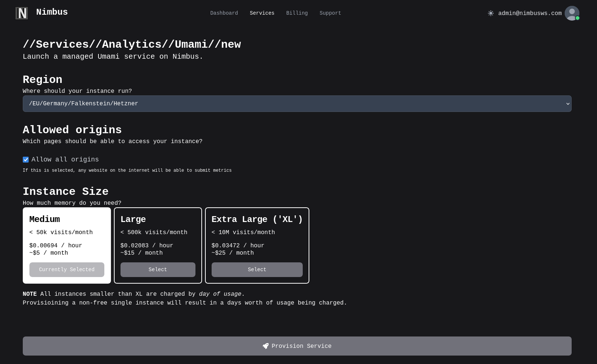Viewport: 597px width, 364px height.
Task: Click the Instance Size section heading
Action: (x=66, y=192)
